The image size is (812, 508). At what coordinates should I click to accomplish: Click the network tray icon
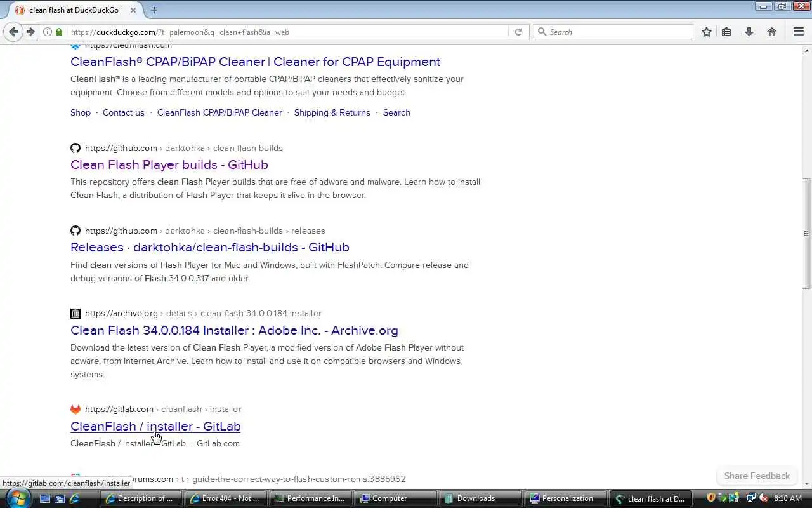751,498
